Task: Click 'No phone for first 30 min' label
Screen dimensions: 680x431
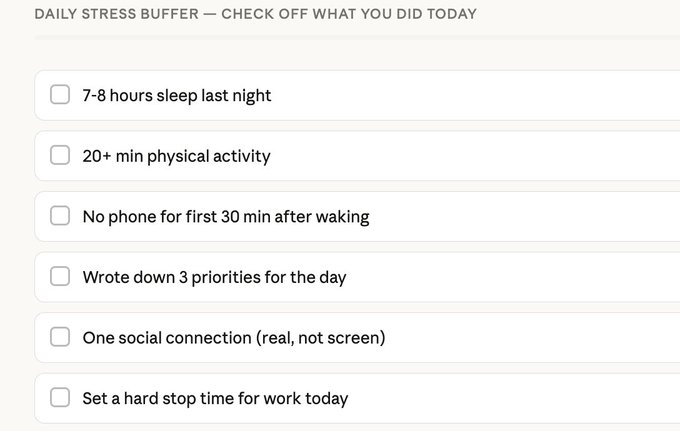Action: [x=225, y=217]
